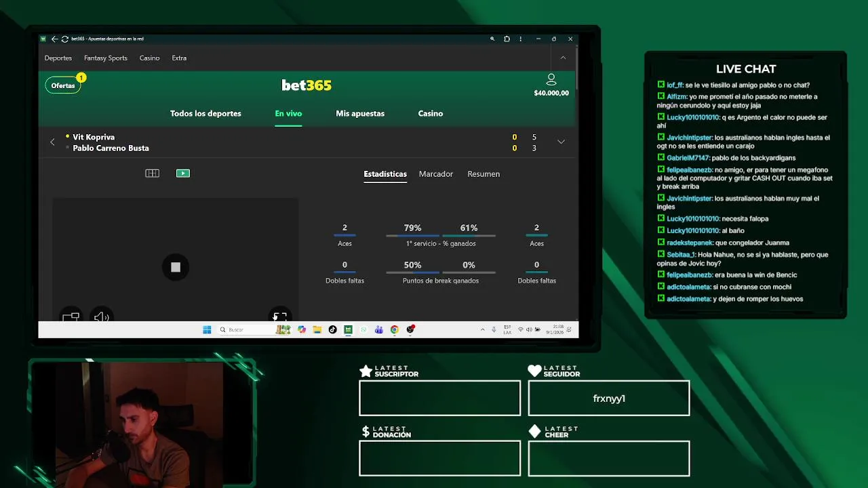Open the account profile icon
The height and width of the screenshot is (488, 868).
click(x=551, y=79)
